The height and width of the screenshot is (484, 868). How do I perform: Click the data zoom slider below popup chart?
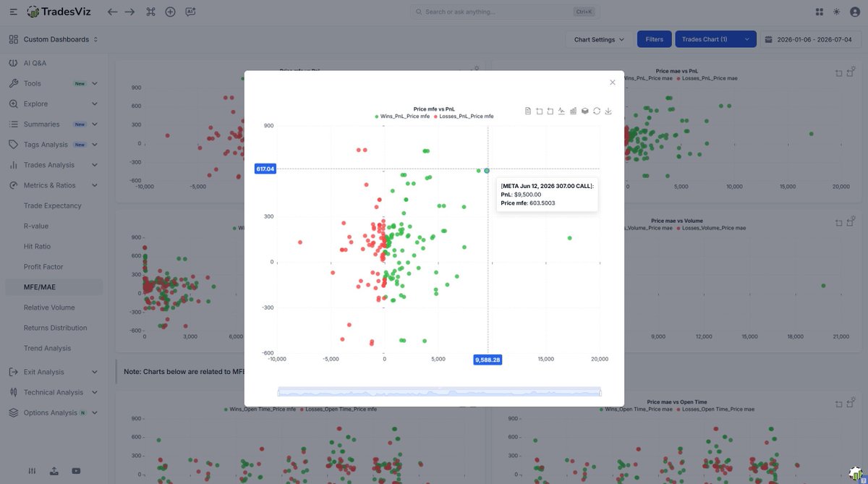[x=439, y=391]
